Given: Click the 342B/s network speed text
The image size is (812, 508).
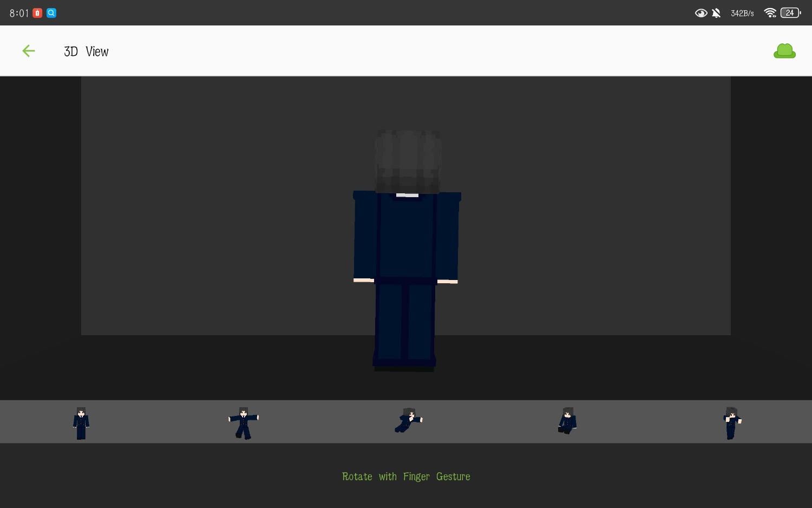Looking at the screenshot, I should [x=742, y=13].
